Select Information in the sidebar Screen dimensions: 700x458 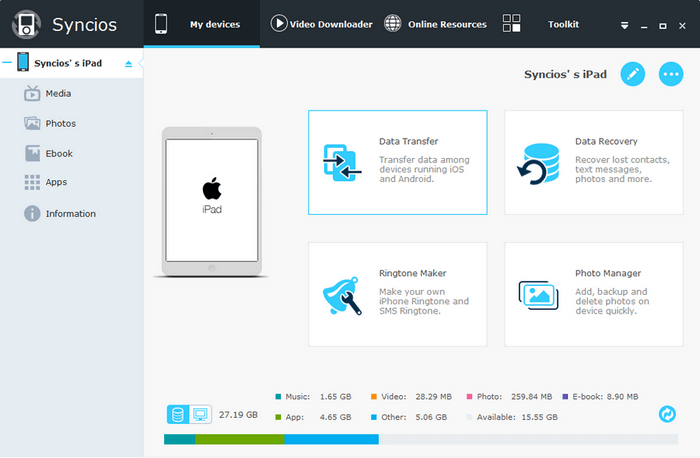point(70,213)
